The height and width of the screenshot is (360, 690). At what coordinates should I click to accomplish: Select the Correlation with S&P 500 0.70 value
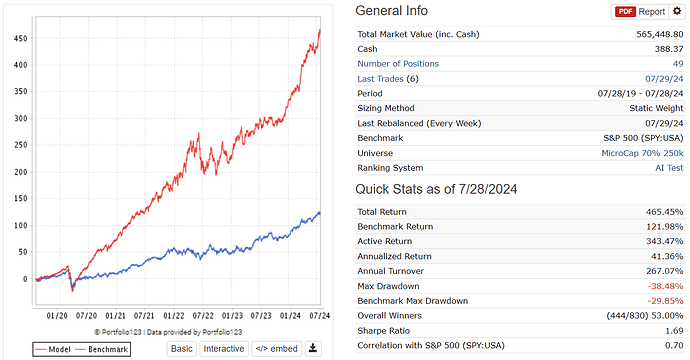(x=674, y=345)
